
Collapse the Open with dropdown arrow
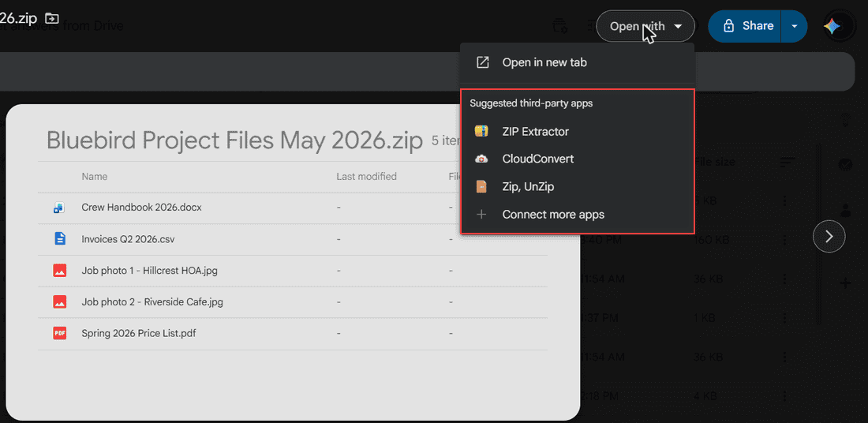(678, 26)
